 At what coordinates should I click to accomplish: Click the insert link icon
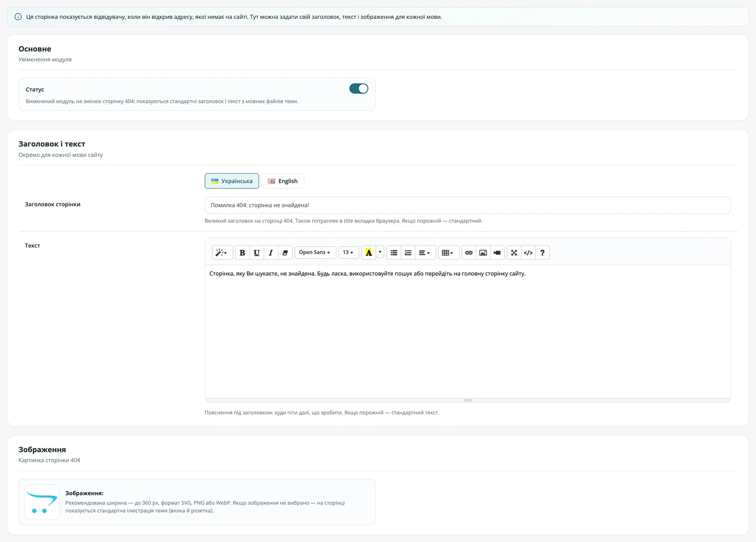coord(469,253)
